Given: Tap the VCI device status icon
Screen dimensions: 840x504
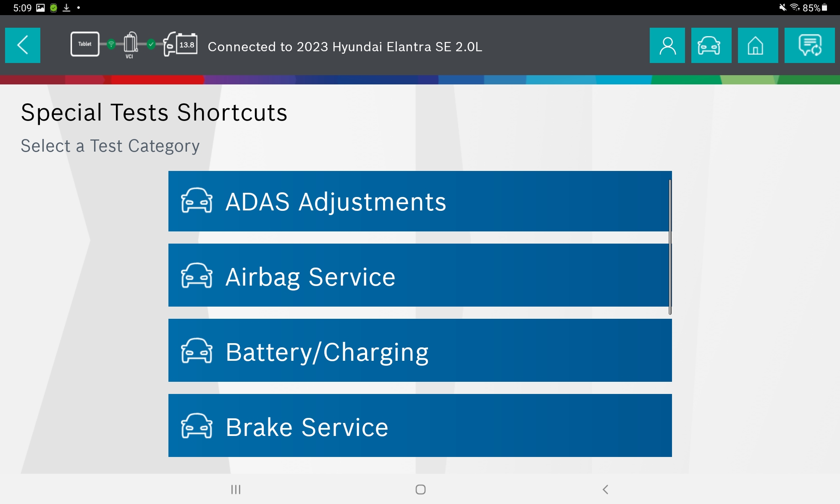Looking at the screenshot, I should pos(131,44).
